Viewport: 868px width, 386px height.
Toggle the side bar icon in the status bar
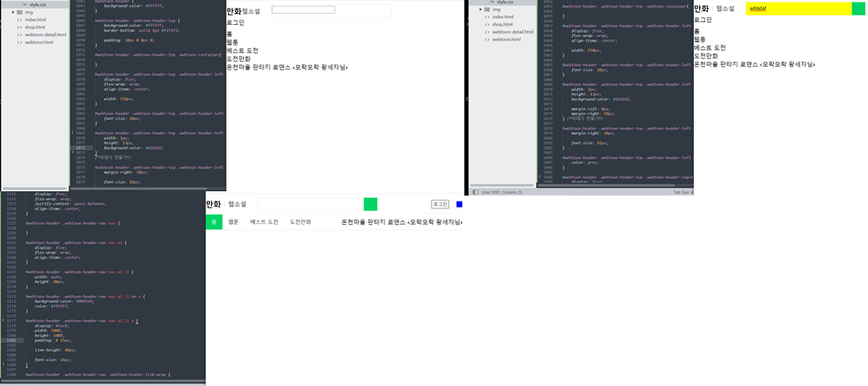[x=475, y=192]
